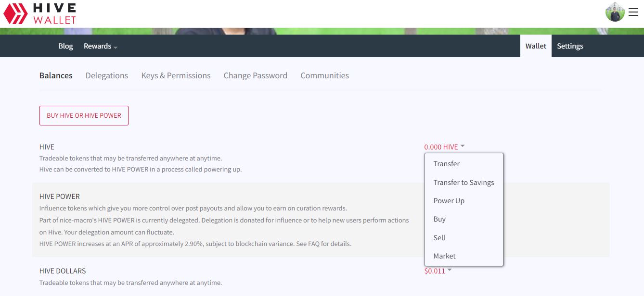Expand the Rewards dropdown
Viewport: 644px width, 296px height.
click(101, 46)
